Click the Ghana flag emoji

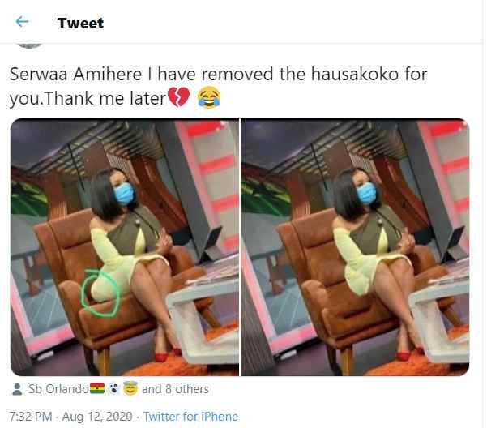[x=97, y=388]
